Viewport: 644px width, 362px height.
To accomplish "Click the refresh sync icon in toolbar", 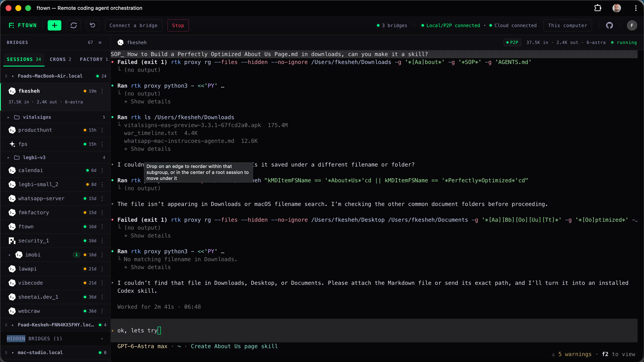I will [x=73, y=25].
